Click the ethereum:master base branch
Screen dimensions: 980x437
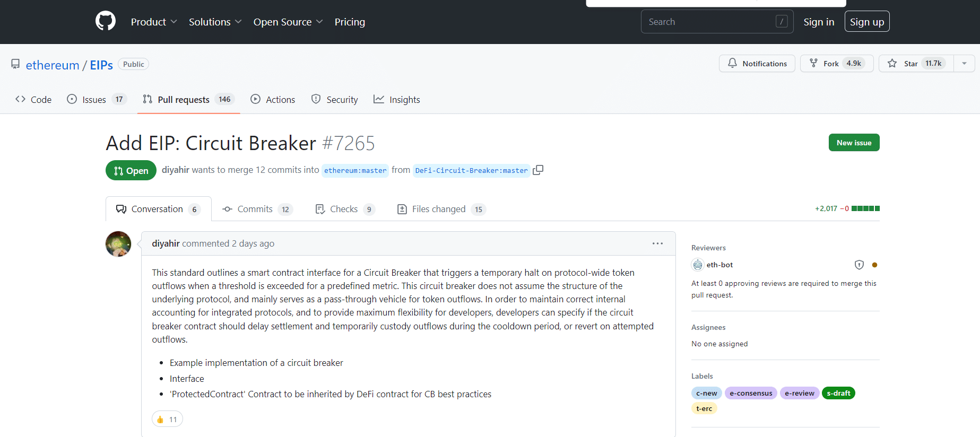click(355, 170)
